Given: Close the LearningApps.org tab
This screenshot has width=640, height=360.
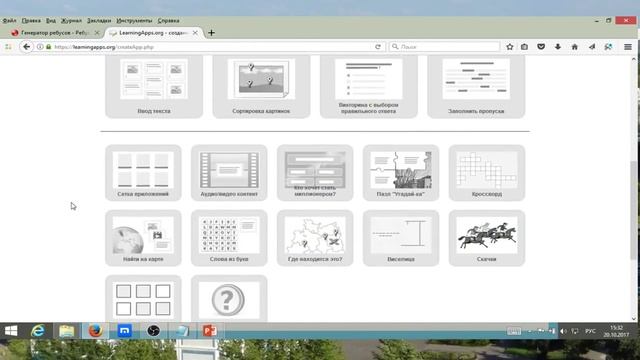Looking at the screenshot, I should click(195, 33).
